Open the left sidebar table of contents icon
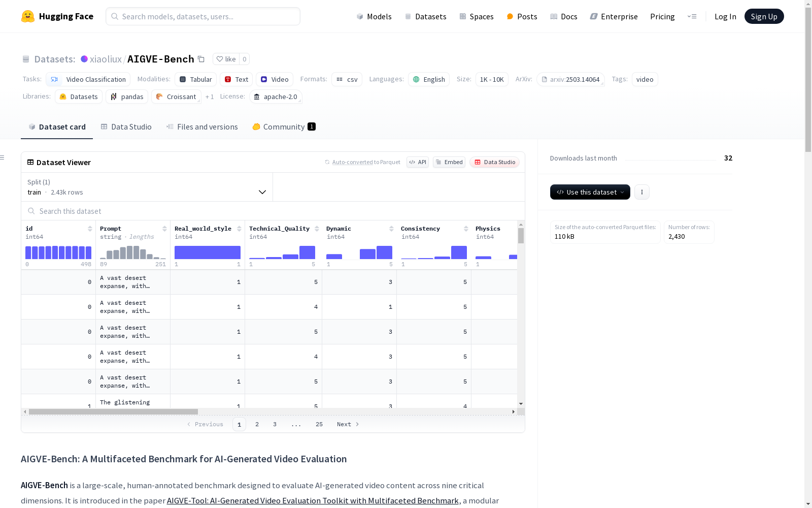Image resolution: width=812 pixels, height=508 pixels. [2, 157]
